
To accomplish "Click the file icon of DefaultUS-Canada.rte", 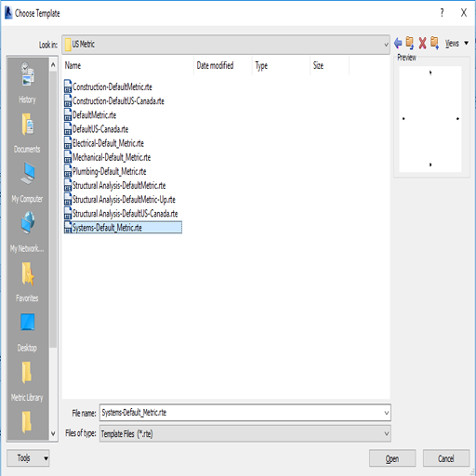I will click(x=68, y=128).
